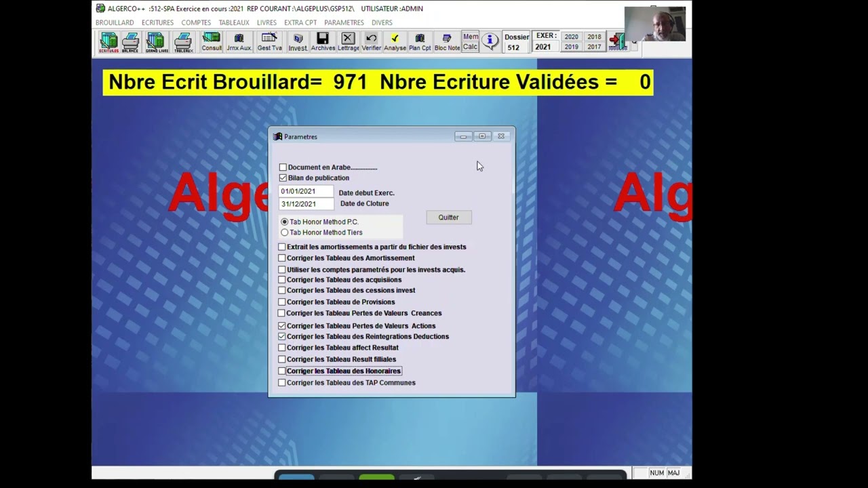Check Corriger les Tableau de Provisions
The image size is (868, 488).
click(282, 302)
